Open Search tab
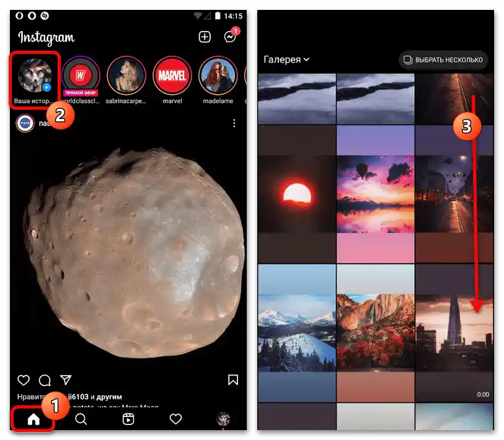The image size is (504, 440). tap(81, 419)
